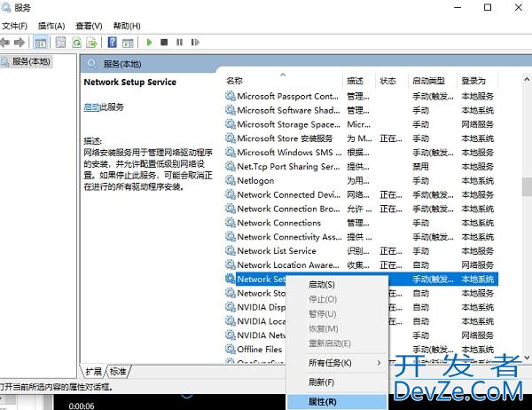Click gear icon of Network List Service row
This screenshot has width=532, height=410.
click(x=231, y=251)
